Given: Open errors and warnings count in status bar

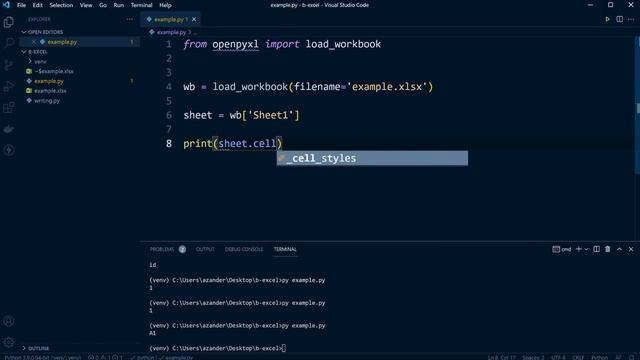Looking at the screenshot, I should pos(105,358).
